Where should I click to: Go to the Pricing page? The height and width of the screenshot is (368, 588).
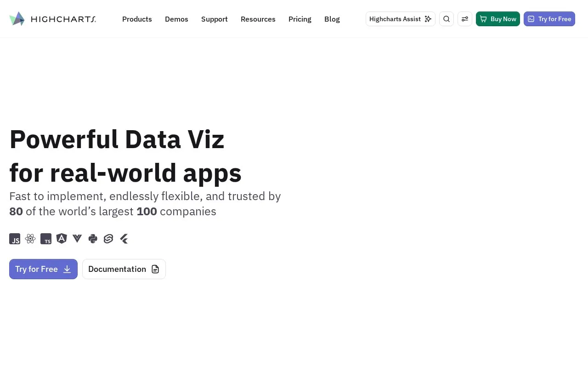coord(300,19)
